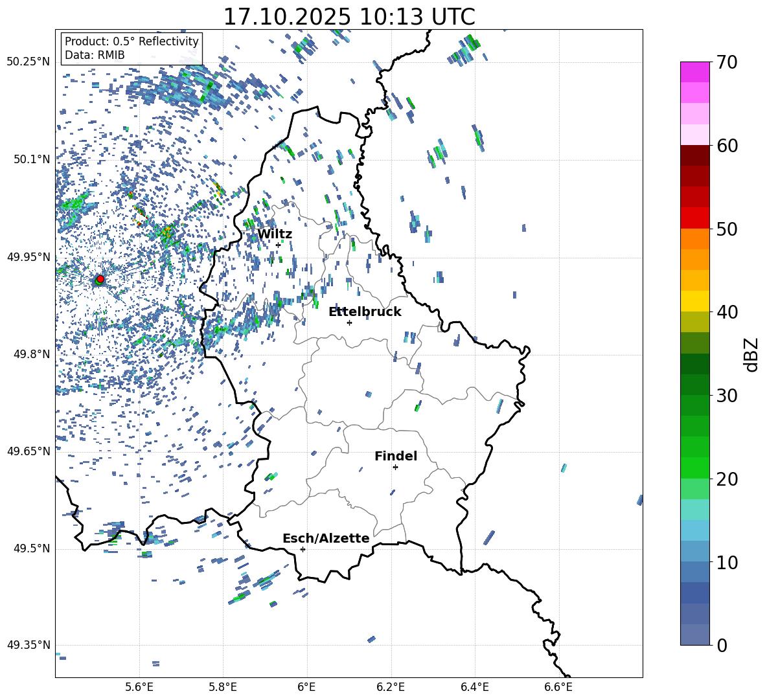767x700 pixels.
Task: Select the Findel city label
Action: (396, 457)
